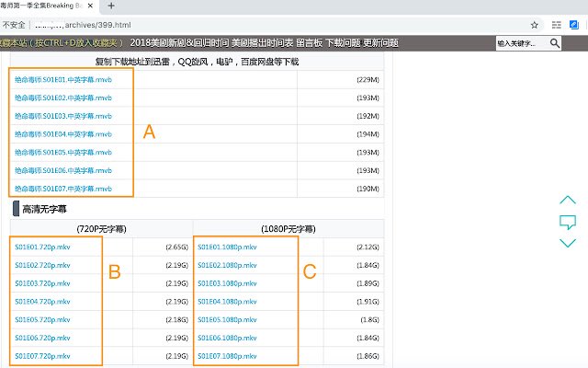Click the 复制下载地址到迅雷 instruction header
Screen dimensions: 588x368
(197, 62)
